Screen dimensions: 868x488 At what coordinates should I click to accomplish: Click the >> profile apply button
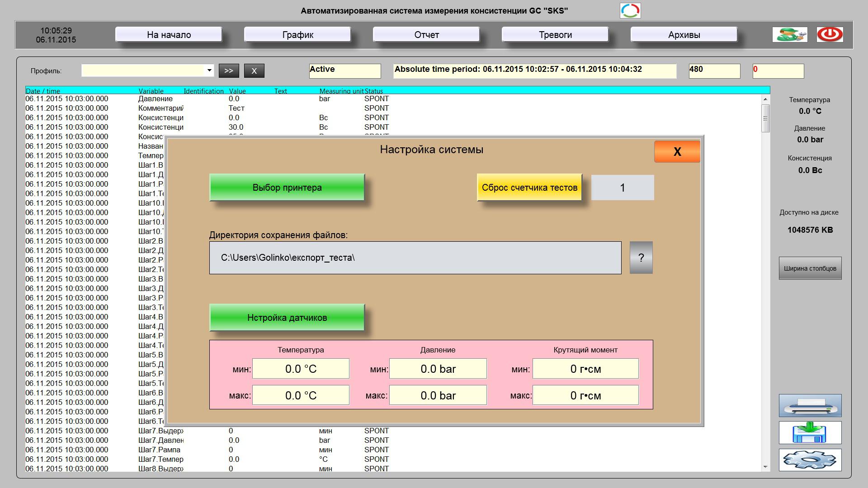coord(229,70)
